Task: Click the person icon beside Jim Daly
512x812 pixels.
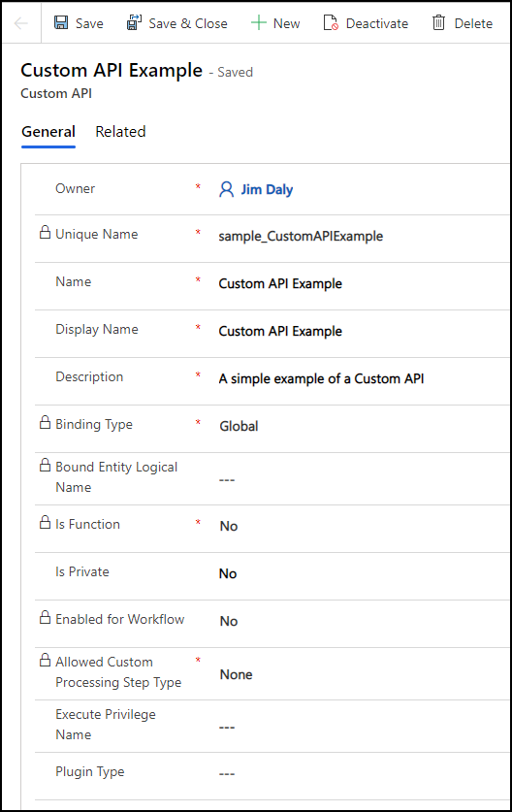Action: pos(226,189)
